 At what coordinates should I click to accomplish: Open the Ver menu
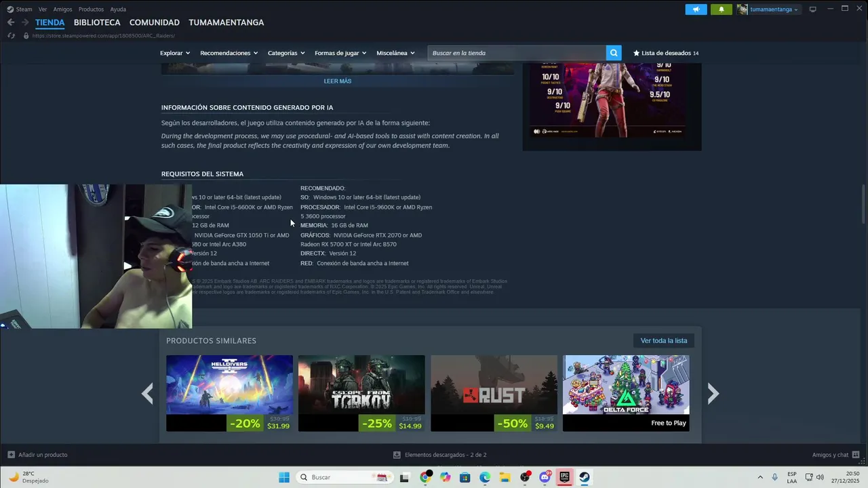pyautogui.click(x=43, y=9)
